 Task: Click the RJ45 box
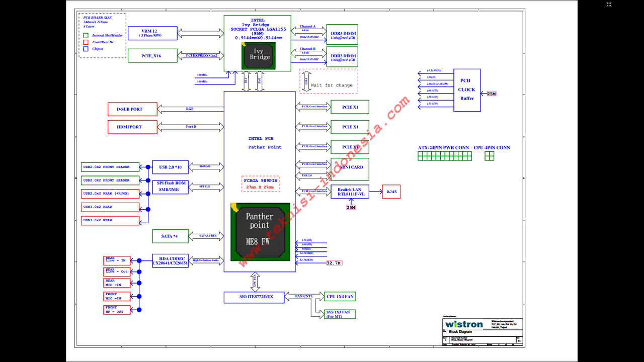pos(391,192)
